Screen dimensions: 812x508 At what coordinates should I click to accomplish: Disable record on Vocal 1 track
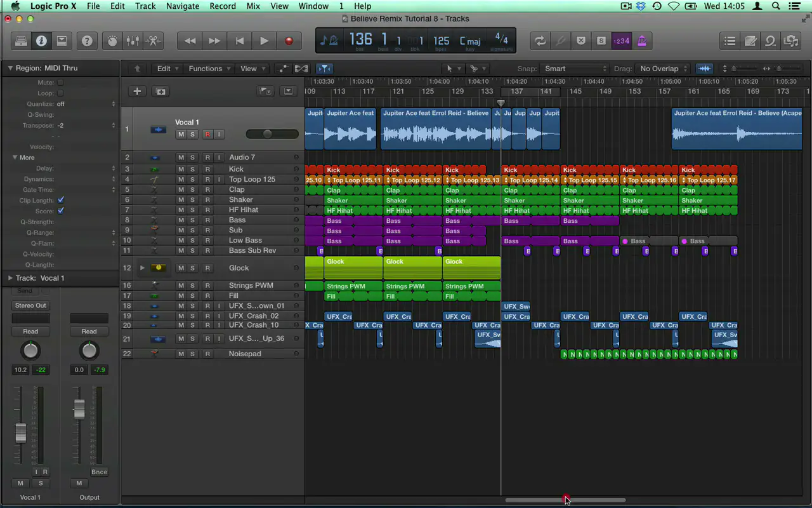pyautogui.click(x=207, y=135)
